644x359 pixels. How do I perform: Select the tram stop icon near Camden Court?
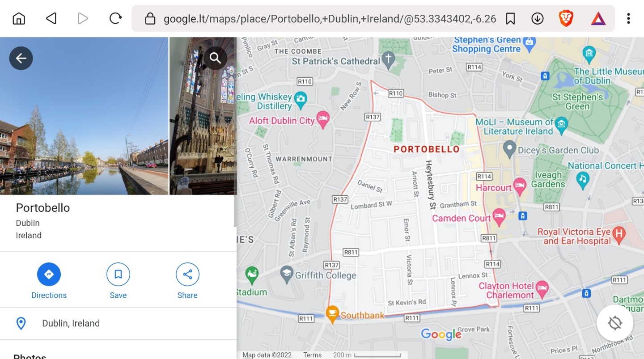(522, 216)
